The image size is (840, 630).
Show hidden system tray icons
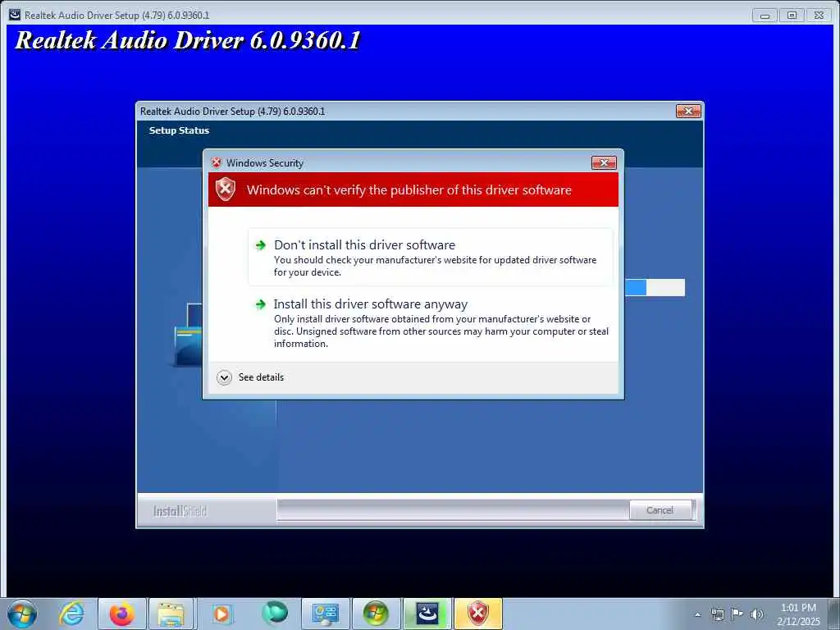(697, 614)
